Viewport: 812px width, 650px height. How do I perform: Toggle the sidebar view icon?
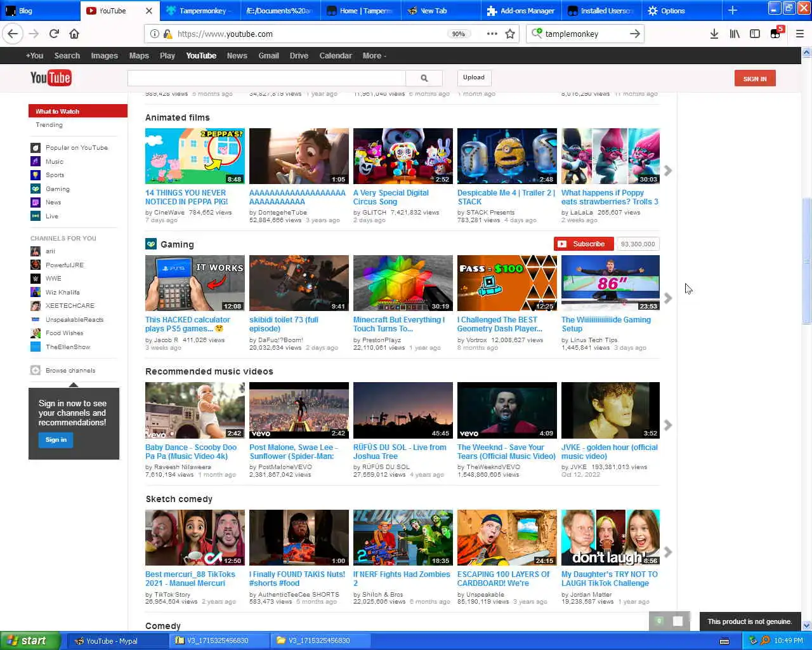[x=755, y=34]
